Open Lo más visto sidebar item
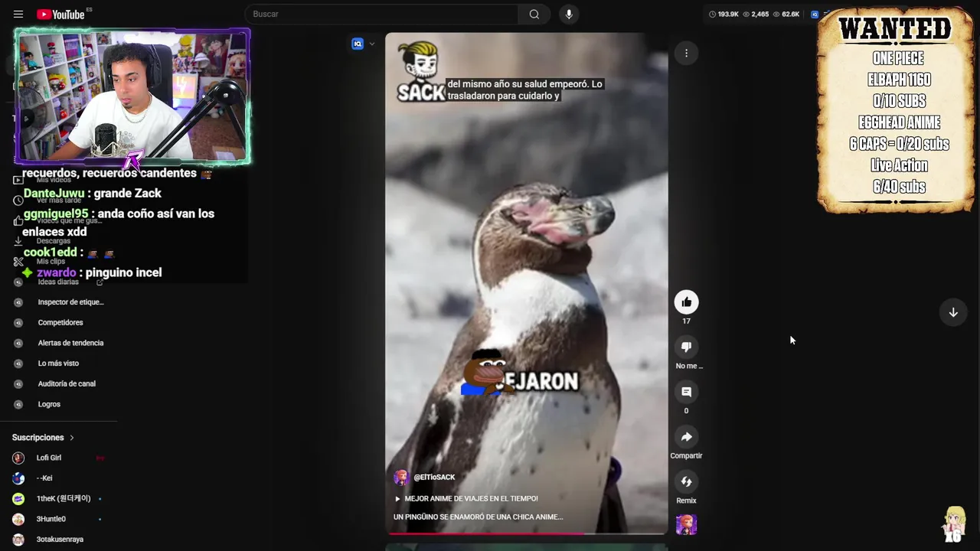The image size is (980, 551). (58, 364)
